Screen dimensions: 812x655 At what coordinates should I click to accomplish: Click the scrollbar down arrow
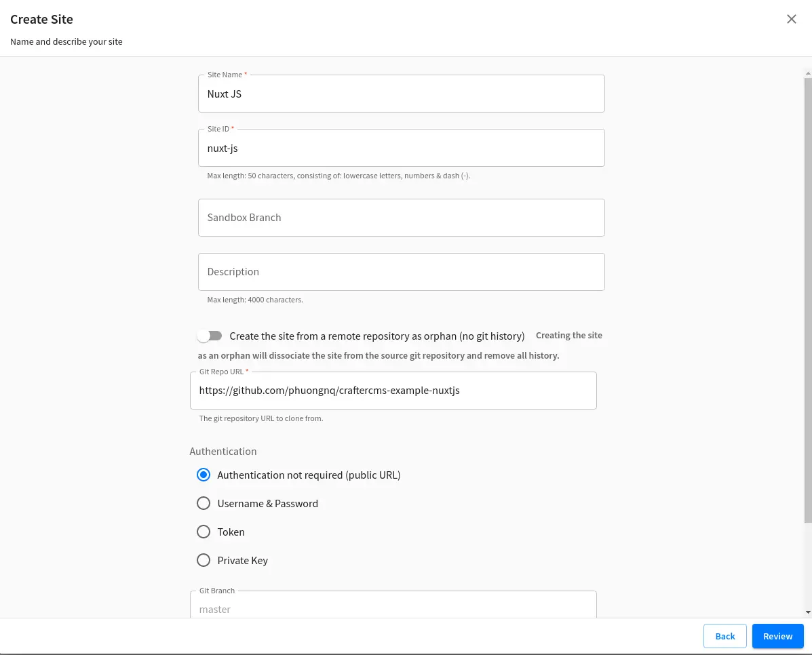(x=807, y=612)
